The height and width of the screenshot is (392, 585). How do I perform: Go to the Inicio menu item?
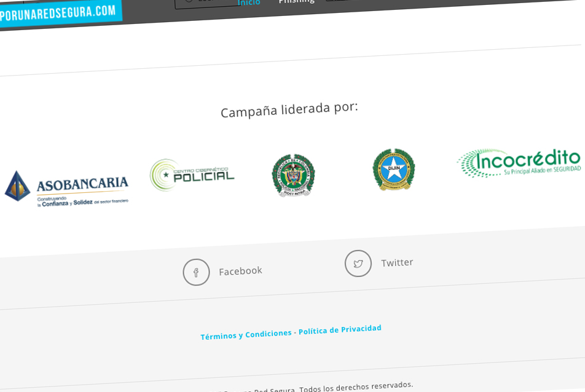[249, 3]
